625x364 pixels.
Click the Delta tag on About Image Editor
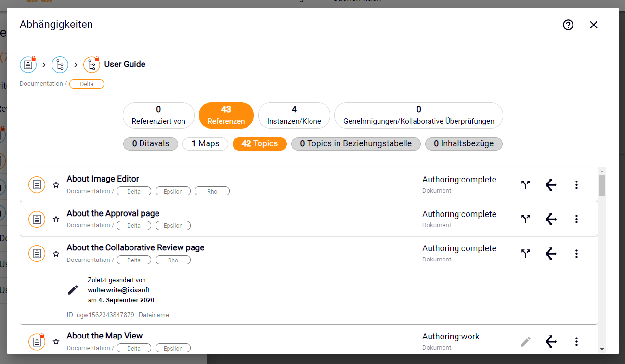pyautogui.click(x=134, y=191)
